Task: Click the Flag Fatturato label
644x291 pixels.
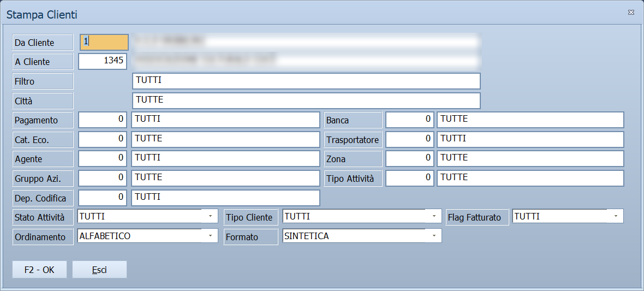Action: [477, 217]
